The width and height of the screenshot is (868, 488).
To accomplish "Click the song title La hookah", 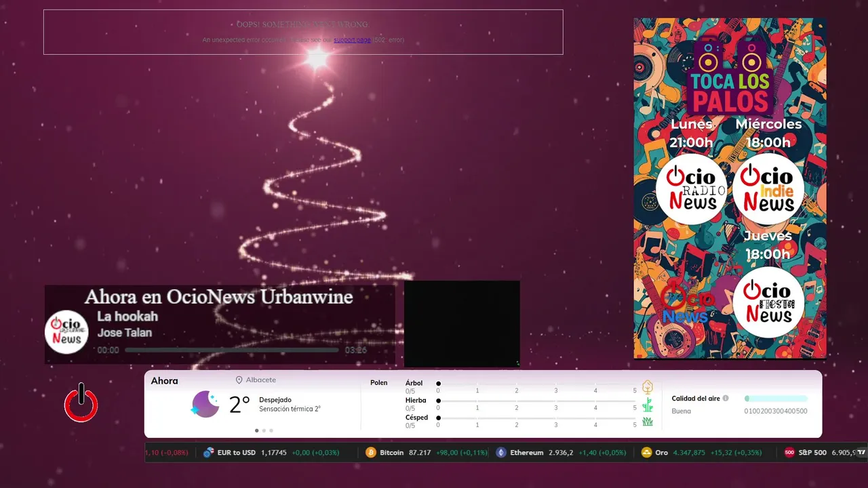I will click(127, 317).
